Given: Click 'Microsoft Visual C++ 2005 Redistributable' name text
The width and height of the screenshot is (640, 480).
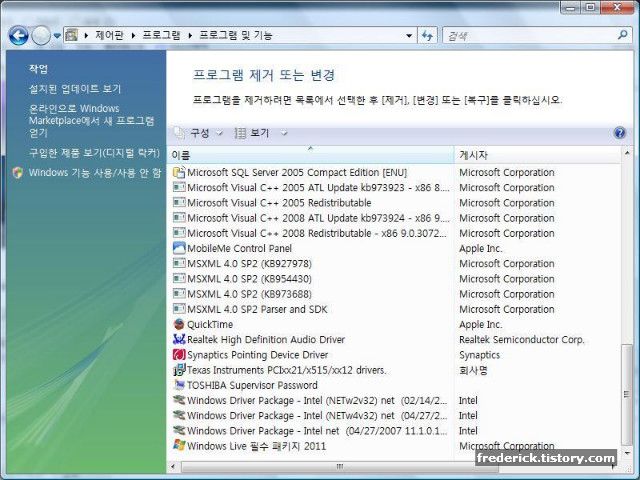Looking at the screenshot, I should pos(279,203).
